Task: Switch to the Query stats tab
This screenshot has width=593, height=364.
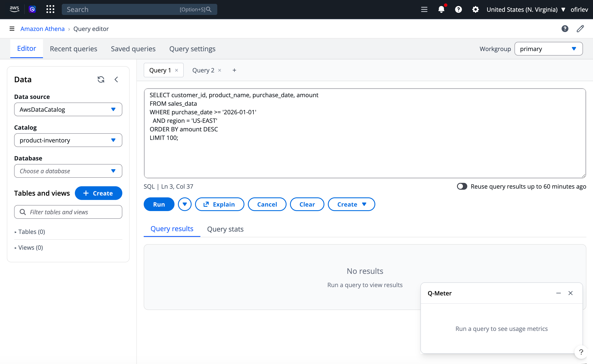Action: pos(225,229)
